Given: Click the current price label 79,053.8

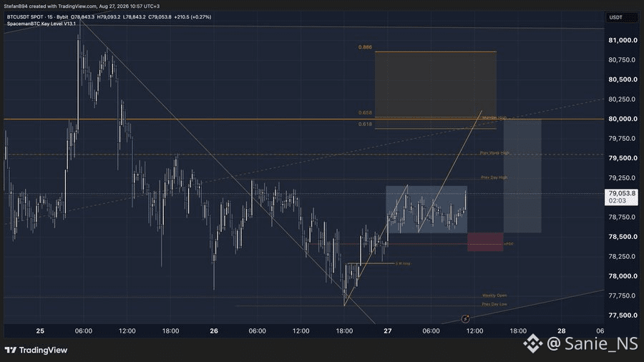Looking at the screenshot, I should pyautogui.click(x=621, y=197).
